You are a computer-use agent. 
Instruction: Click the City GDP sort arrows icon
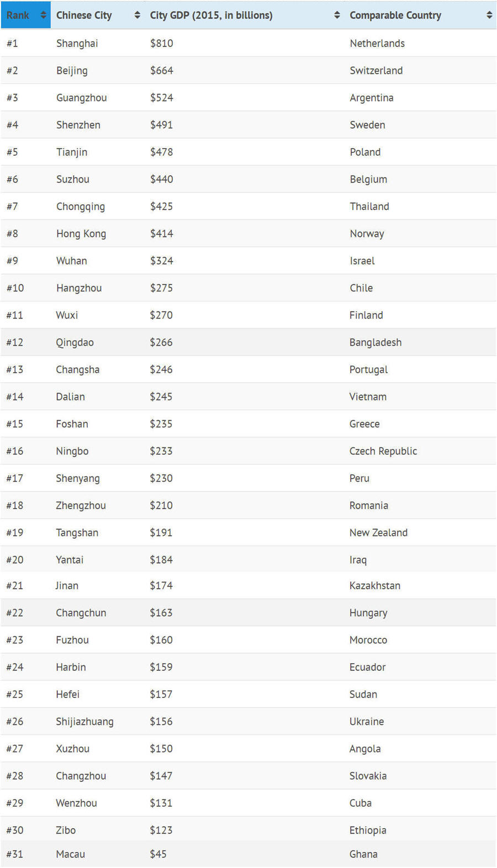337,15
